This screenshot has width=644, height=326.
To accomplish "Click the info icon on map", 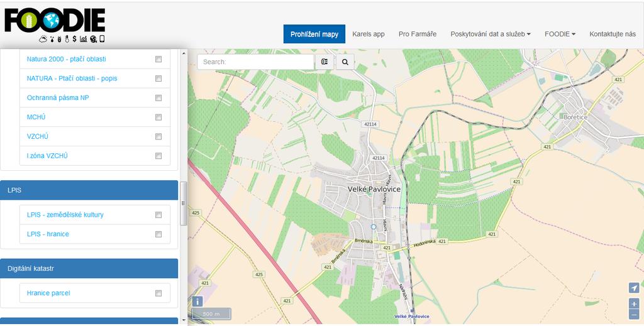I will point(197,302).
